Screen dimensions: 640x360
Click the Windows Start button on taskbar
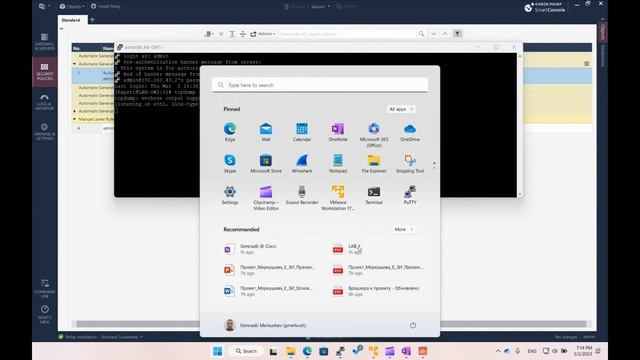pos(218,351)
